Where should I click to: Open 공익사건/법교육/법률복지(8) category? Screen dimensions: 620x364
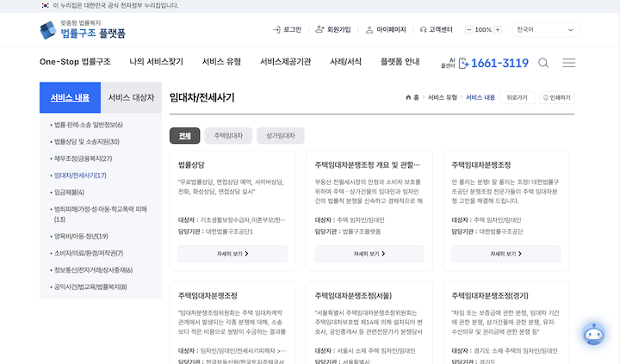[x=90, y=287]
